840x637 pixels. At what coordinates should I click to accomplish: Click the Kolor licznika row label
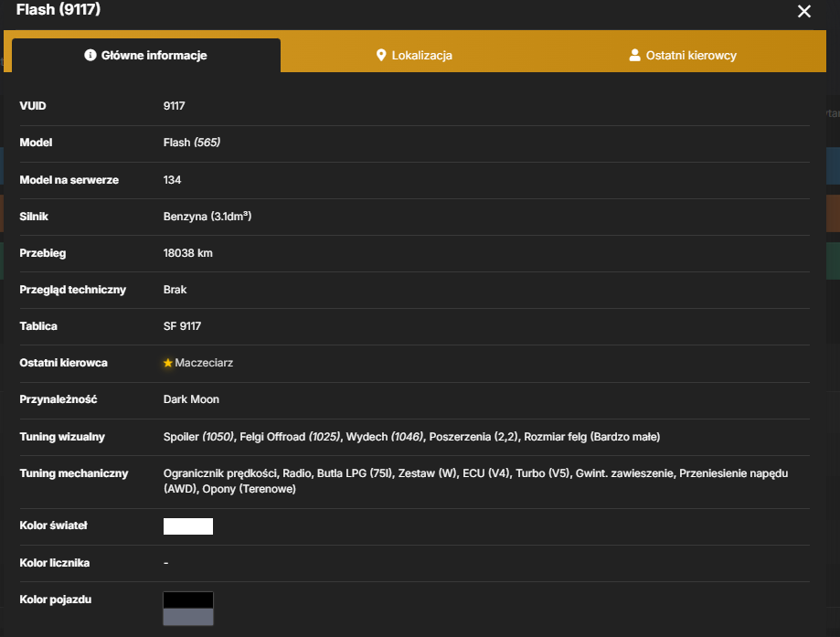tap(55, 563)
